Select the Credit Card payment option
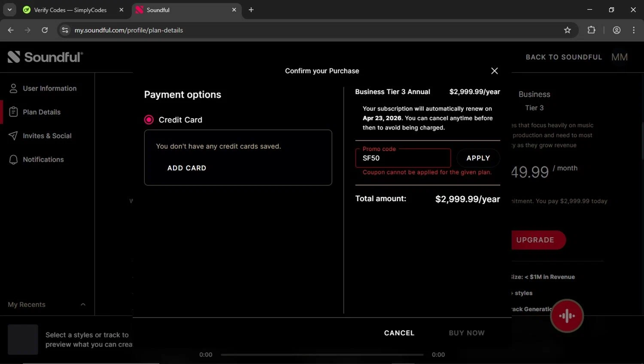 point(149,120)
